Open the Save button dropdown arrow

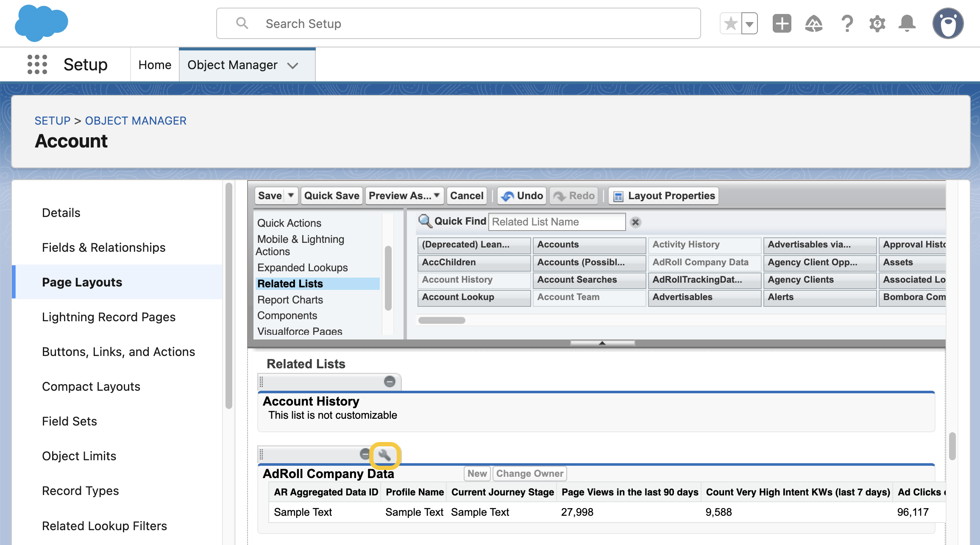point(291,196)
